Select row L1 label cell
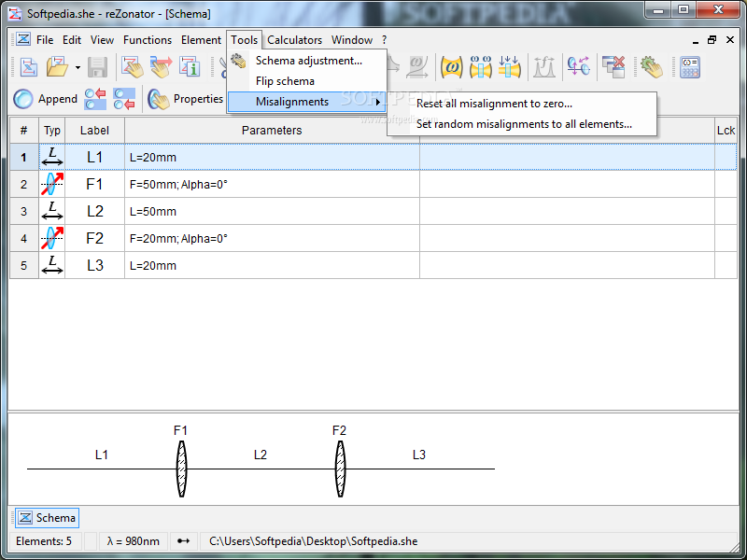 coord(94,157)
